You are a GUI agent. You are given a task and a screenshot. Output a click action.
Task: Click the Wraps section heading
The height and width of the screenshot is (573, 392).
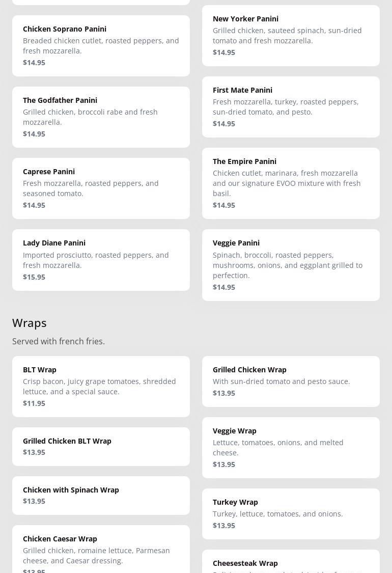click(30, 323)
